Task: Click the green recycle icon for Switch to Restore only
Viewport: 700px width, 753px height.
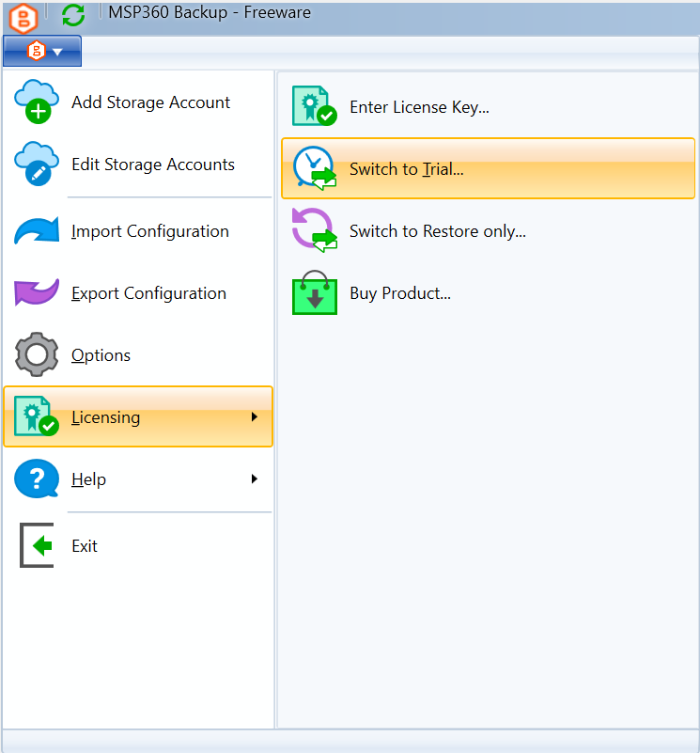Action: coord(314,230)
